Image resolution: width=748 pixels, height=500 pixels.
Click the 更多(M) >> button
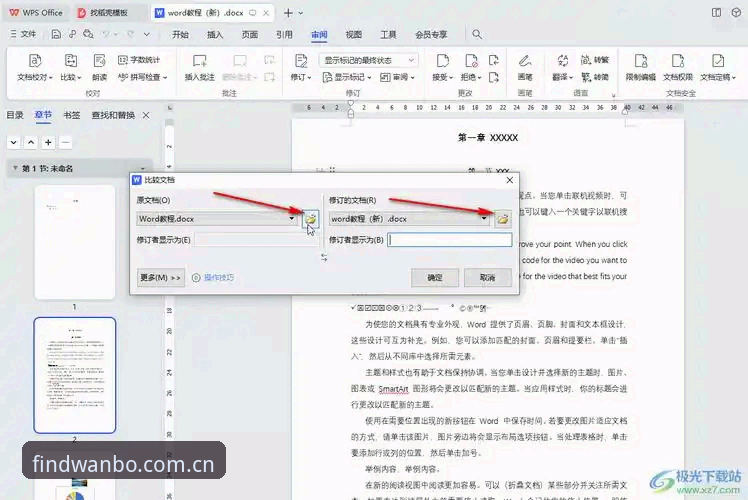pos(160,277)
